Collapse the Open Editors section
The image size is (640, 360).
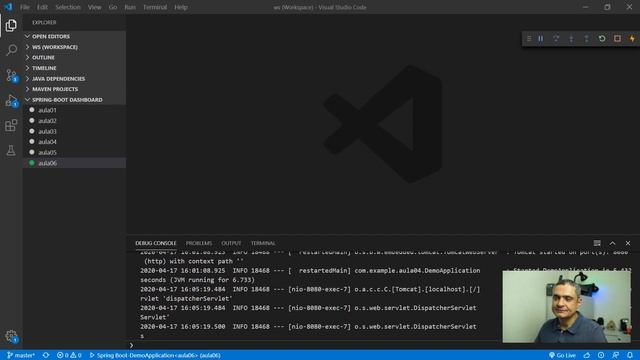point(74,36)
